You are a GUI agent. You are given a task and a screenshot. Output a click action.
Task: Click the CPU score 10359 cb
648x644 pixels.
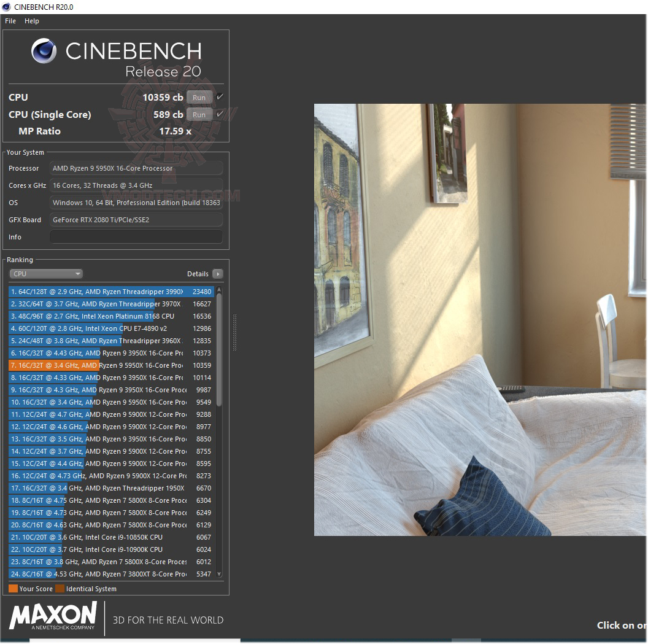(x=163, y=97)
